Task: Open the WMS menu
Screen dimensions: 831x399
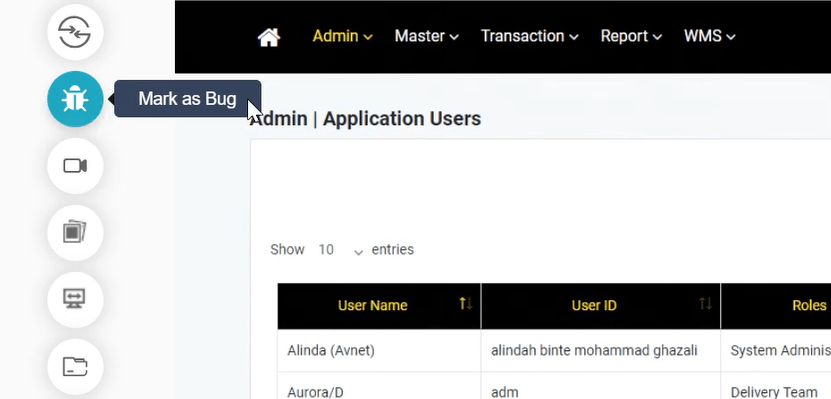Action: pos(710,36)
